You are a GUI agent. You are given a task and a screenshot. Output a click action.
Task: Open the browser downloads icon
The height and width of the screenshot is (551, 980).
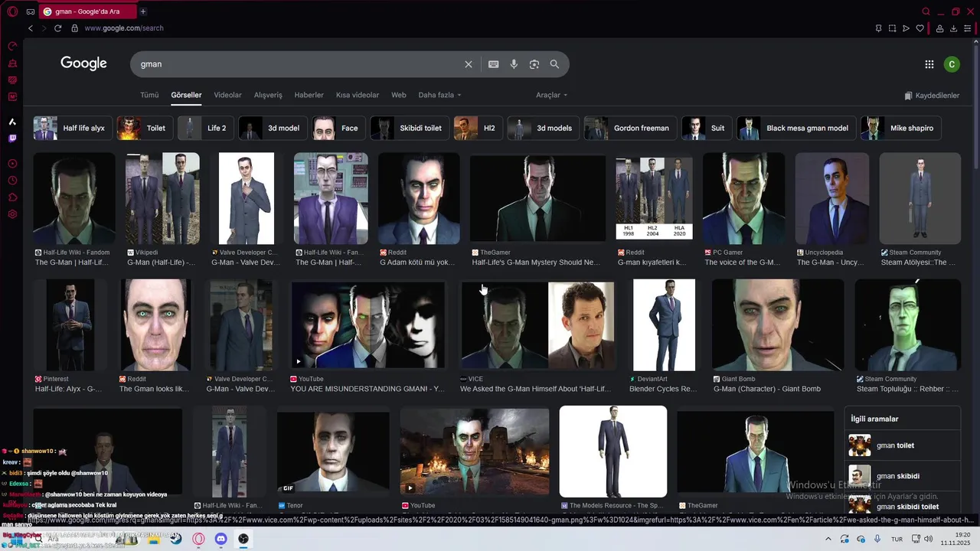(x=954, y=28)
